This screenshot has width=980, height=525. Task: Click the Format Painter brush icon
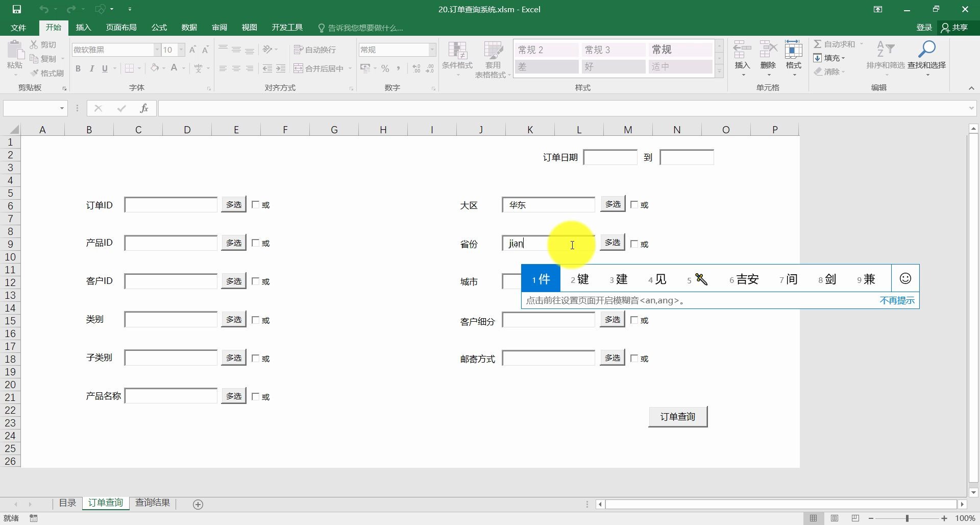35,73
